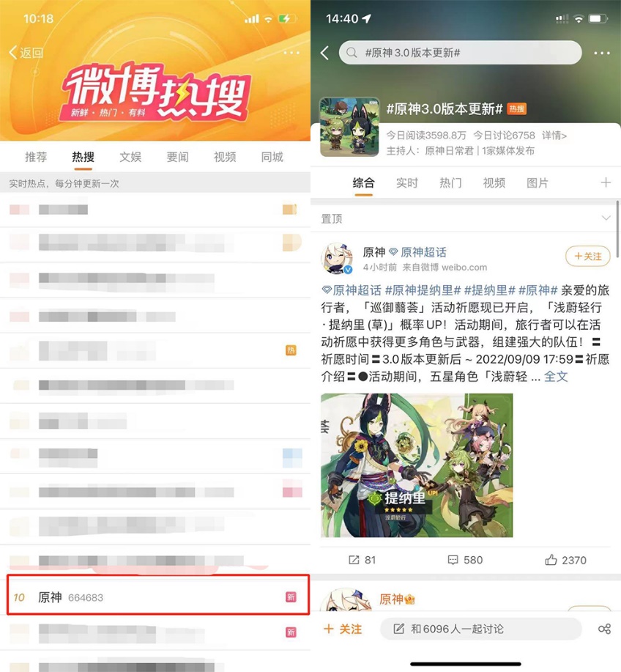Tap the share icon at bottom right

604,629
